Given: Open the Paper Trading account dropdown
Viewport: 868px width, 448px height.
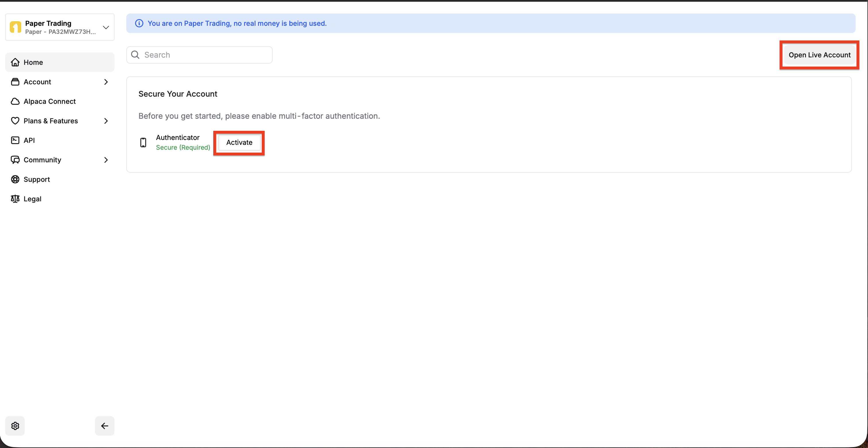Looking at the screenshot, I should [x=106, y=27].
